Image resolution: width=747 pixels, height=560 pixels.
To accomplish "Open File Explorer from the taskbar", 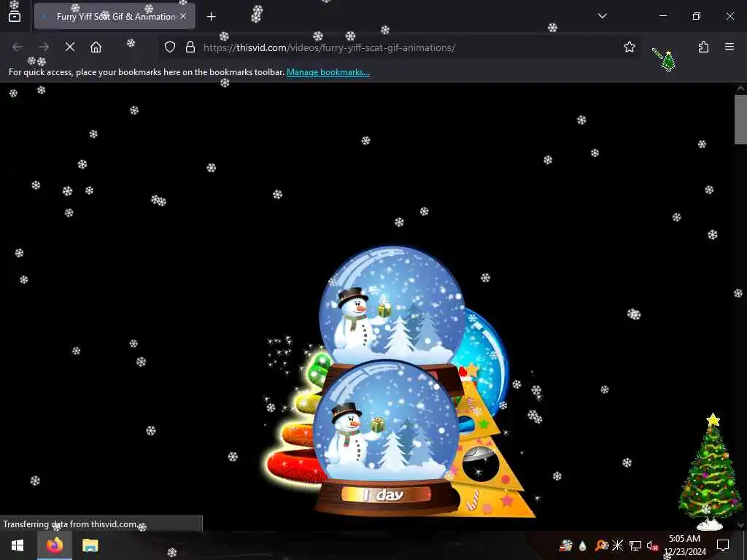I will (x=90, y=545).
